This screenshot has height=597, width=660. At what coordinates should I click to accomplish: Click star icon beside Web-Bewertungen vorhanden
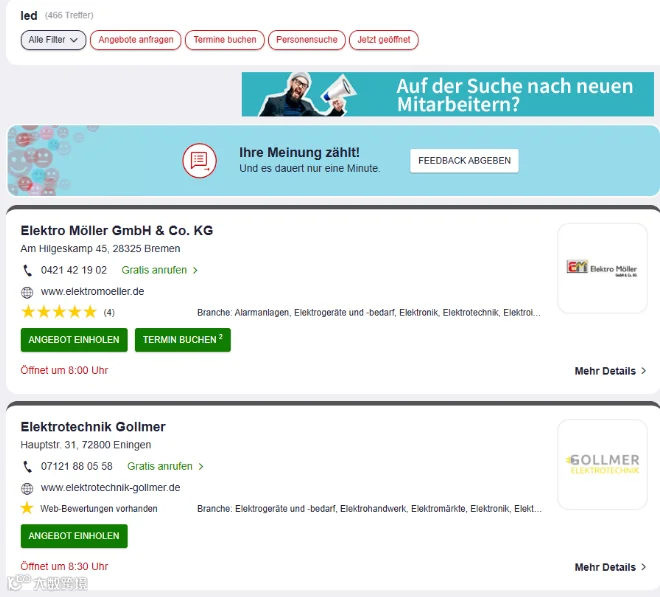click(27, 508)
